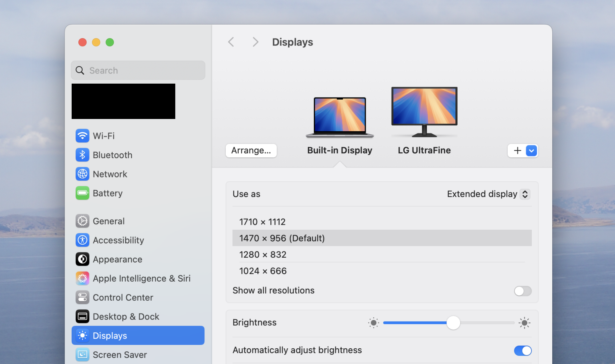Click the low brightness sun icon
615x364 pixels.
pos(374,323)
